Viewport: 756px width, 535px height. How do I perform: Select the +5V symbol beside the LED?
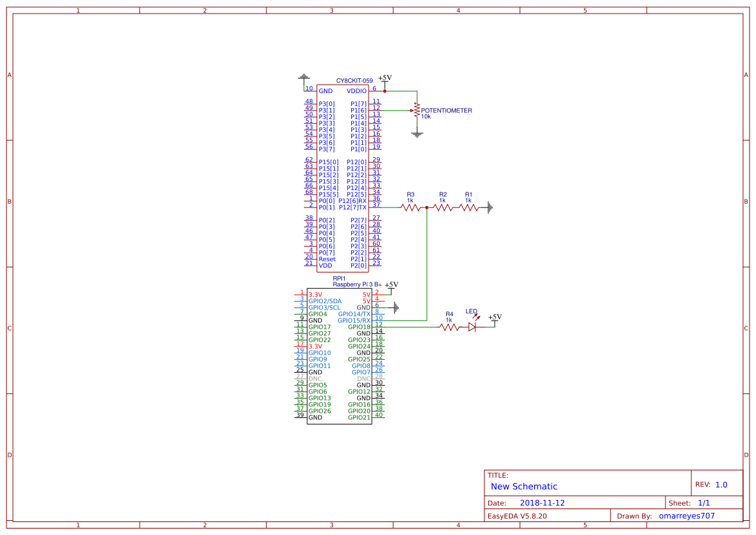point(495,318)
